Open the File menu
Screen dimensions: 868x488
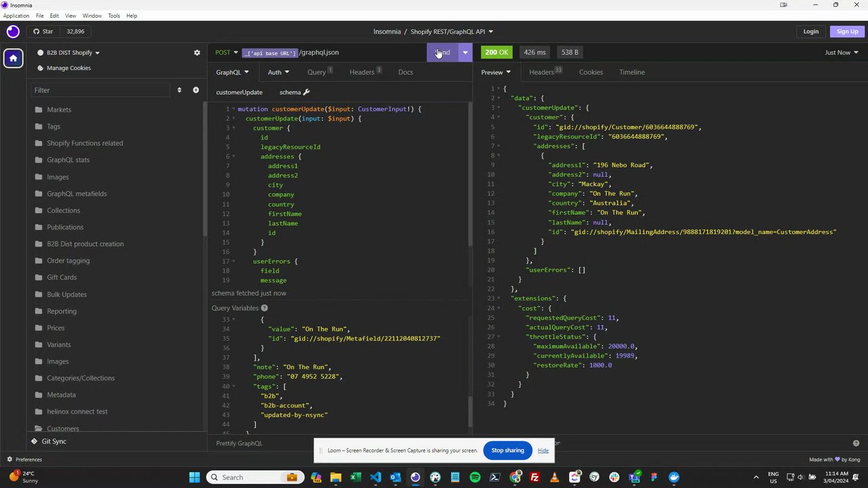coord(40,16)
